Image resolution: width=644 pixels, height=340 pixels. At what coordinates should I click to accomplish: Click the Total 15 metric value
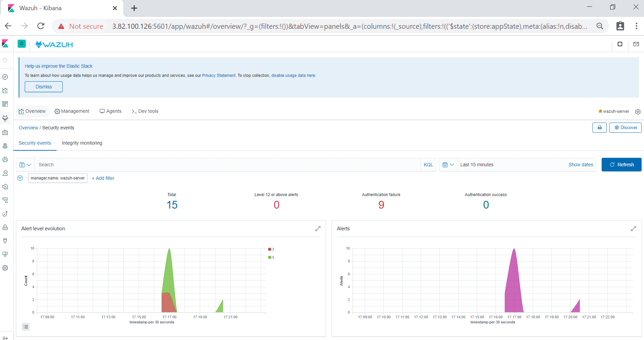[172, 205]
